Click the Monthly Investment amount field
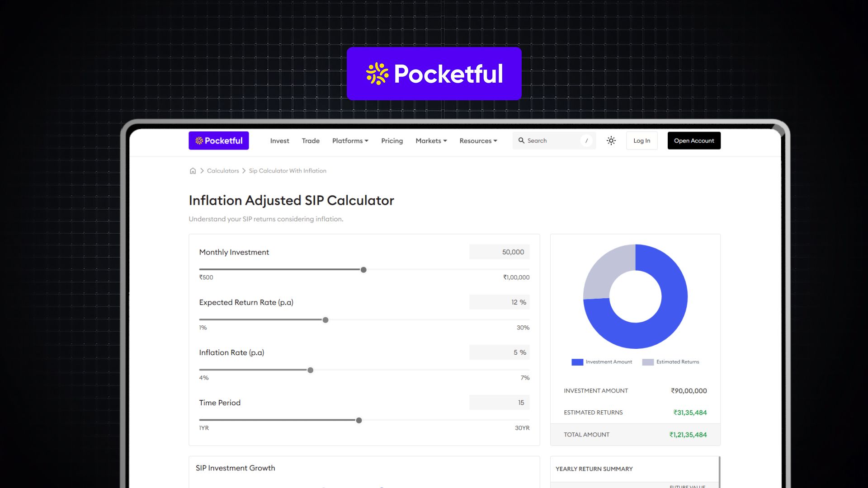The width and height of the screenshot is (868, 488). 499,252
